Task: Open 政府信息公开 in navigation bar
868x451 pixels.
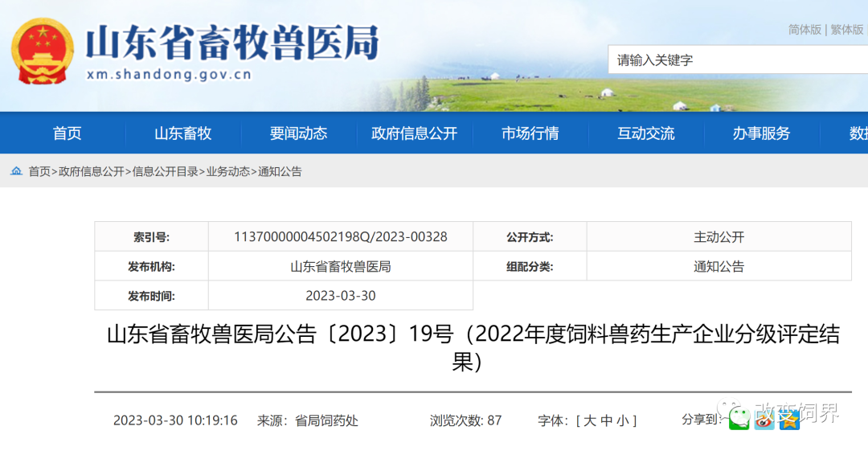Action: 414,133
